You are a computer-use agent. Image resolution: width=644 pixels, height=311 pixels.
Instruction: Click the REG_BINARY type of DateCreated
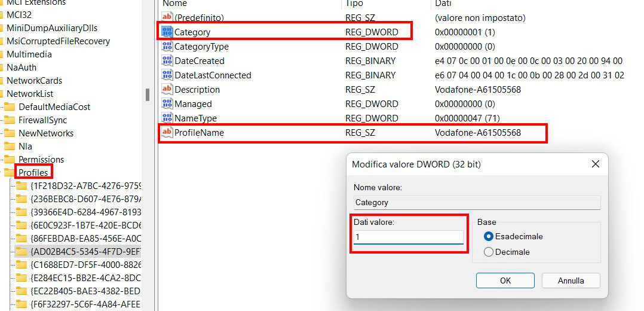[x=370, y=61]
